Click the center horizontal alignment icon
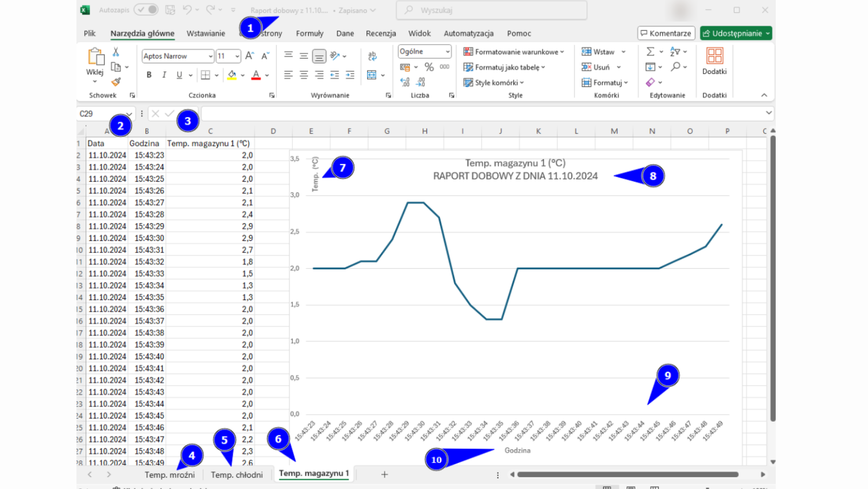The width and height of the screenshot is (868, 489). (304, 75)
